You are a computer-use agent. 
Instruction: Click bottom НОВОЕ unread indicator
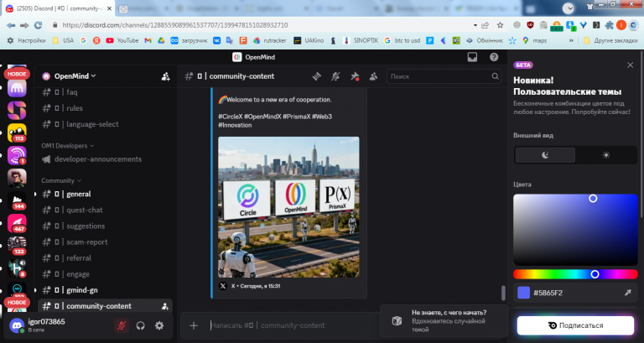pos(17,303)
